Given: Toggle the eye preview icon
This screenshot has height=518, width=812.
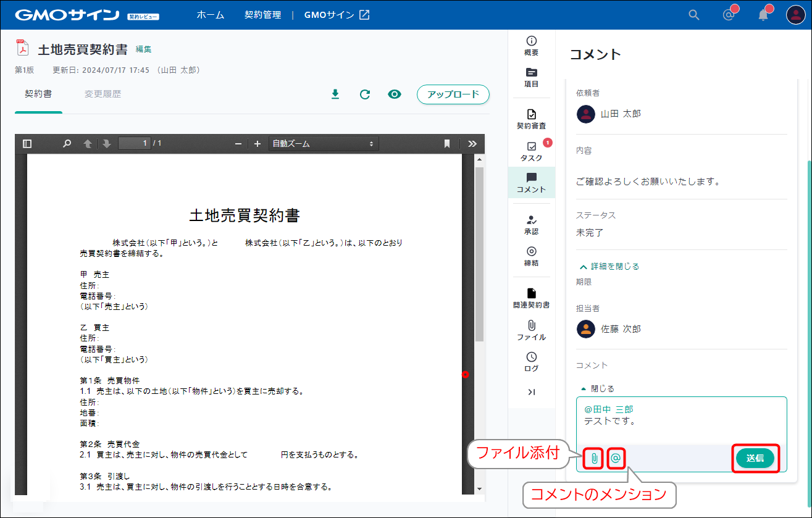Looking at the screenshot, I should click(x=395, y=94).
